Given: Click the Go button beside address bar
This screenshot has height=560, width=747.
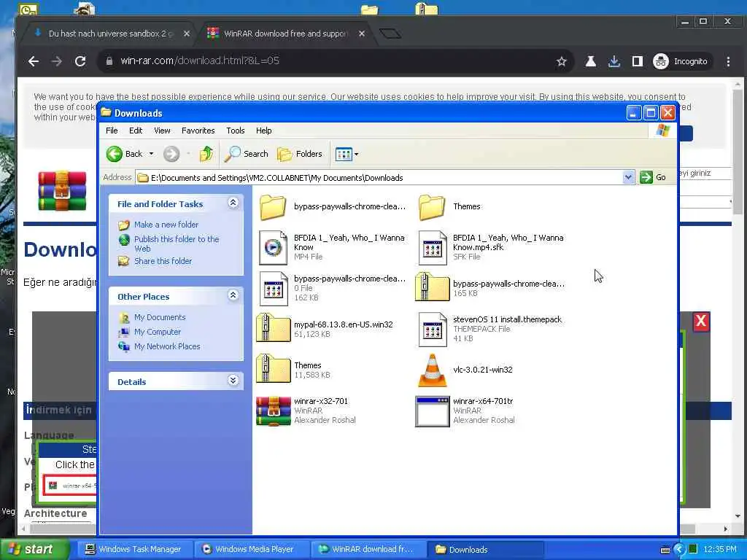Looking at the screenshot, I should tap(653, 177).
